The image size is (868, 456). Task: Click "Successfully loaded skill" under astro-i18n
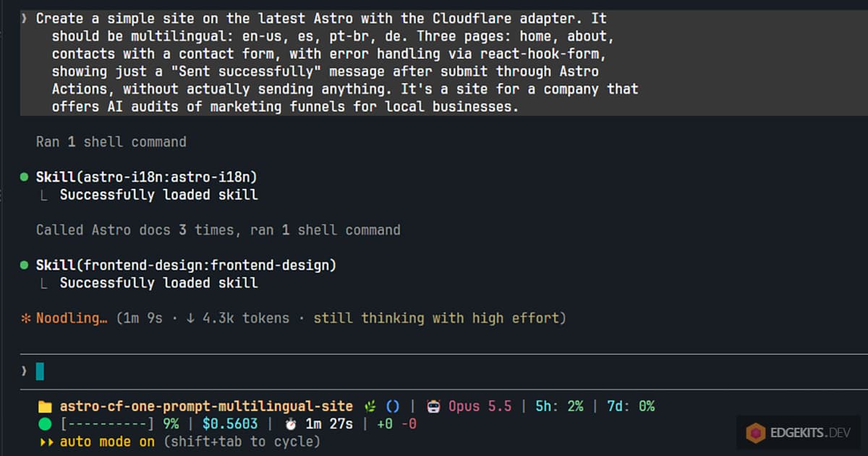tap(158, 195)
